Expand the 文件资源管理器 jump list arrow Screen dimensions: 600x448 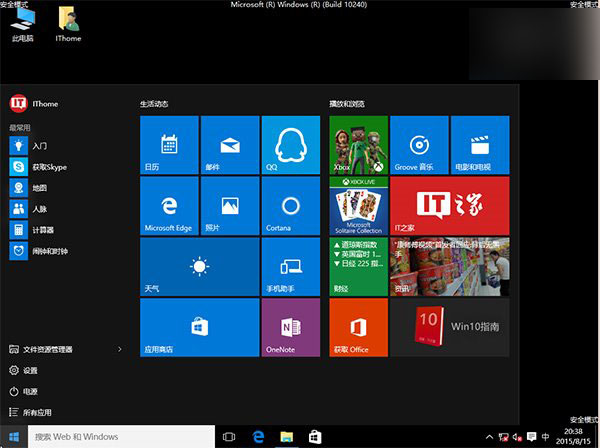coord(120,349)
